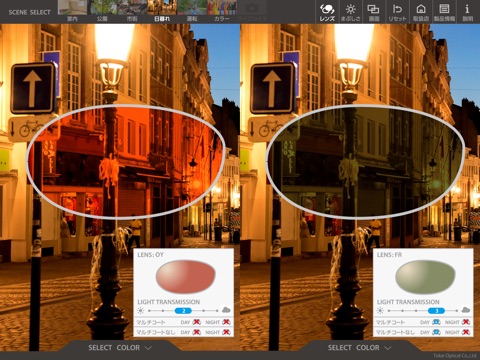Click FR マルチコートなし DAY car icon
The image size is (480, 360).
436,332
